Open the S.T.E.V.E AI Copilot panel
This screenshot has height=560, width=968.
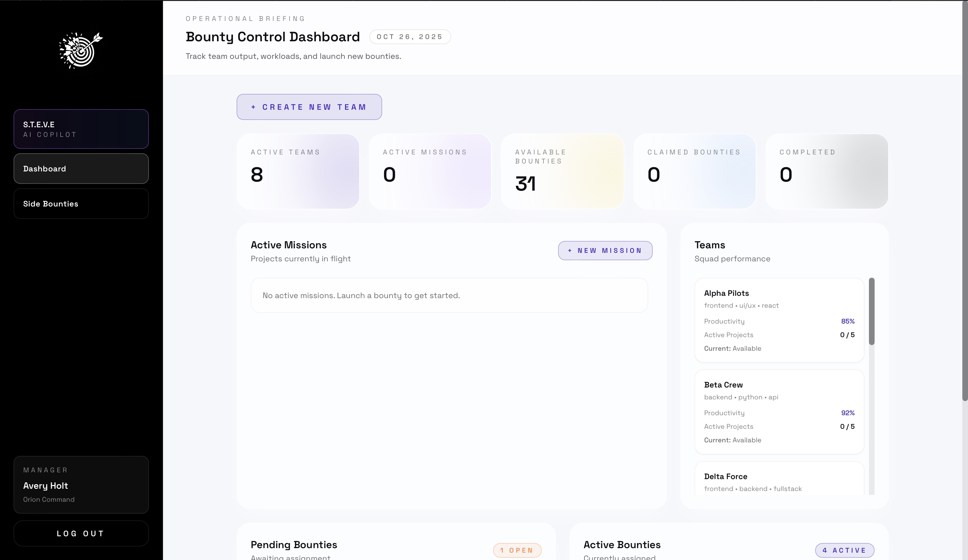pyautogui.click(x=81, y=129)
